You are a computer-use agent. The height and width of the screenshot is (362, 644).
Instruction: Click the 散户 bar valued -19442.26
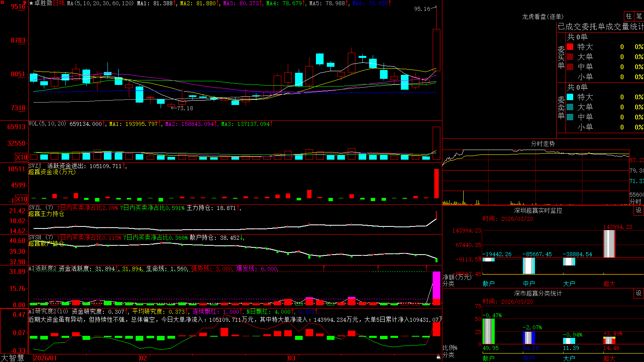pyautogui.click(x=489, y=259)
